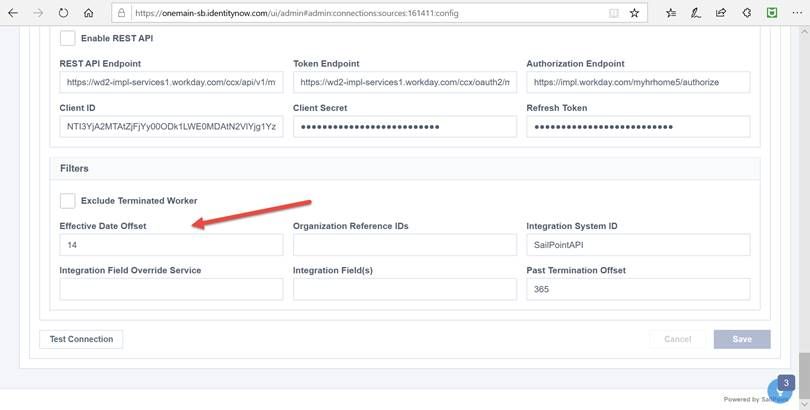Viewport: 810px width, 410px height.
Task: Click the Test Connection button
Action: [x=81, y=339]
